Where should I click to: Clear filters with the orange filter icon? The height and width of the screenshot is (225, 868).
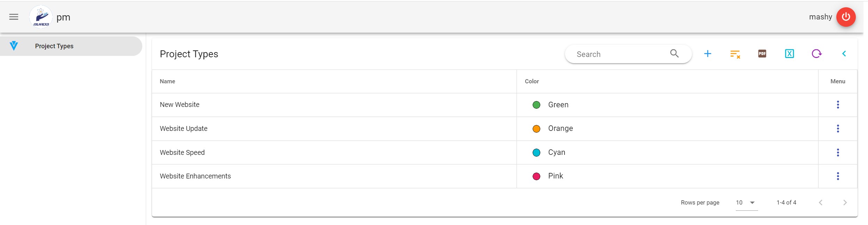735,54
